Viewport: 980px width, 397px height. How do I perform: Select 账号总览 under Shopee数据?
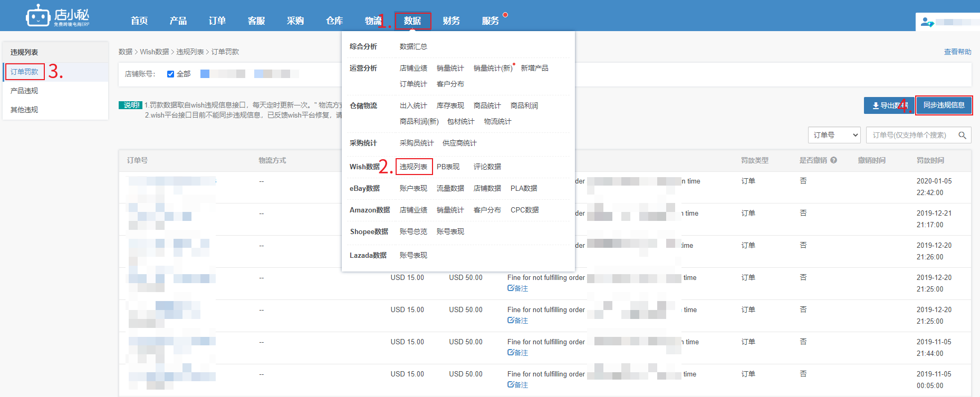click(x=414, y=231)
